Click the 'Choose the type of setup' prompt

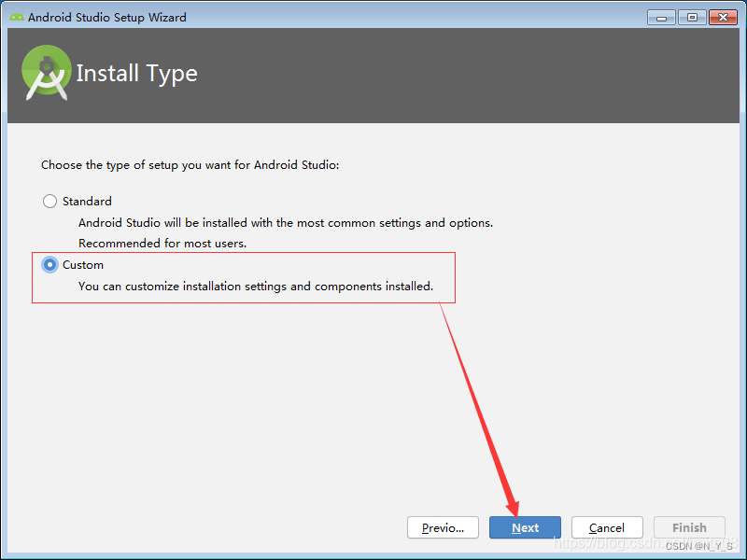pyautogui.click(x=190, y=165)
